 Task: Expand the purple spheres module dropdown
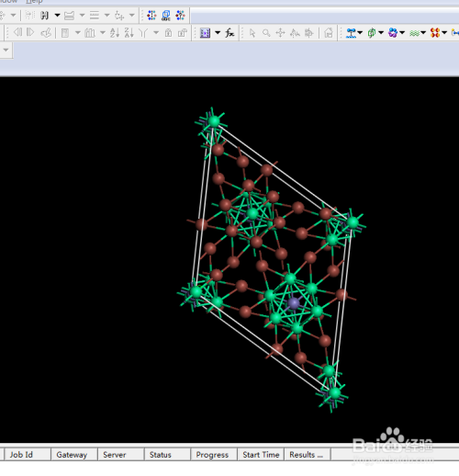(x=402, y=32)
